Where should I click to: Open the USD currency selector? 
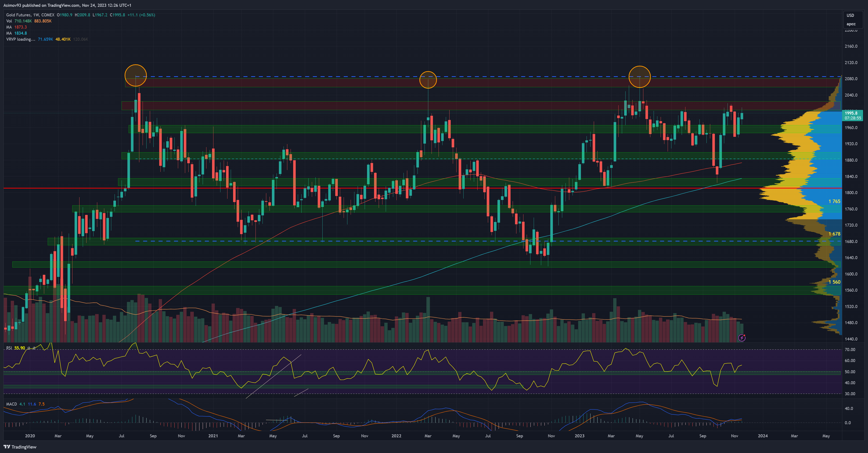tap(850, 15)
